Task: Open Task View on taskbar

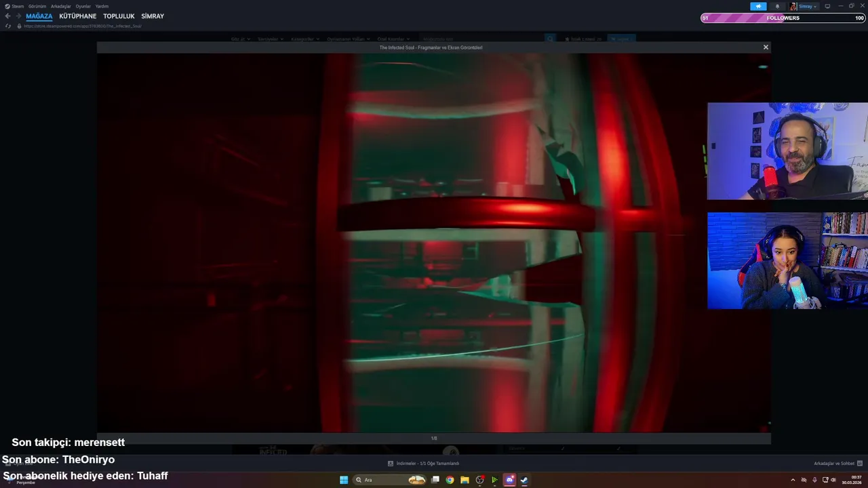Action: point(435,480)
